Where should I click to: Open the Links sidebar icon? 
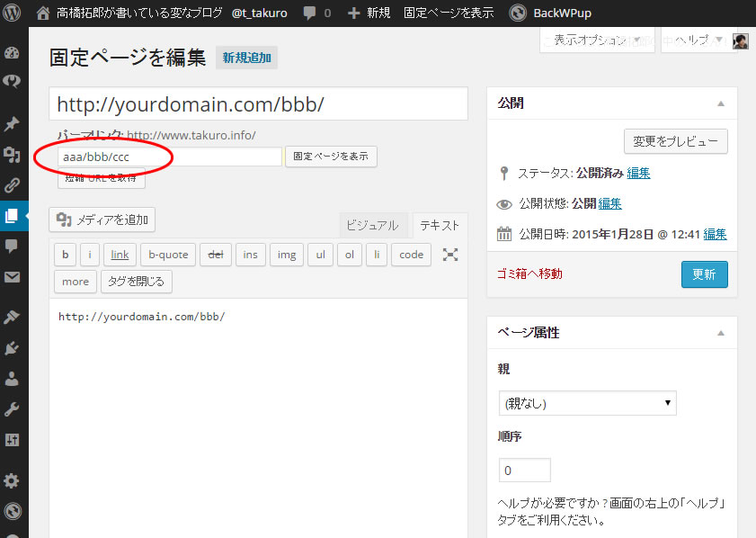(x=12, y=185)
